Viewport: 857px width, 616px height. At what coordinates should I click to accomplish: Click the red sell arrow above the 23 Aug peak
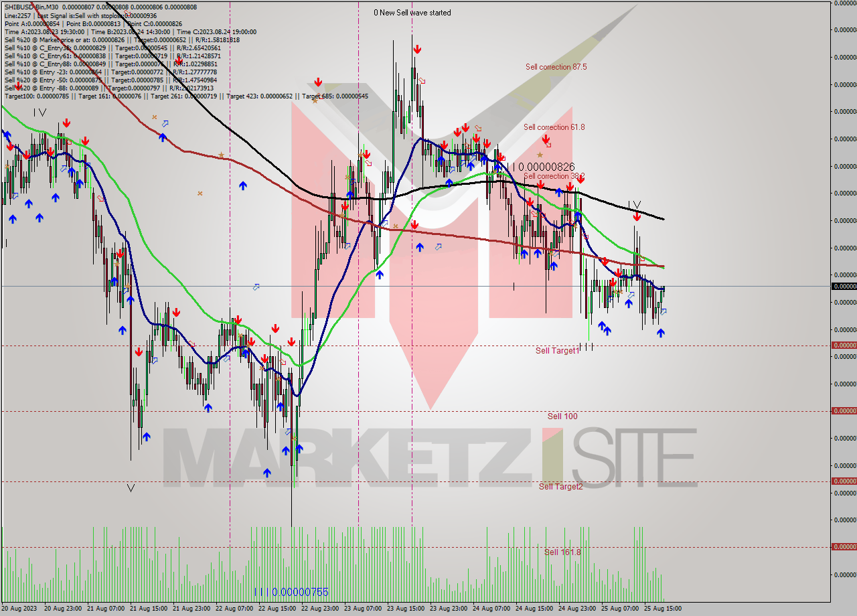(x=417, y=50)
